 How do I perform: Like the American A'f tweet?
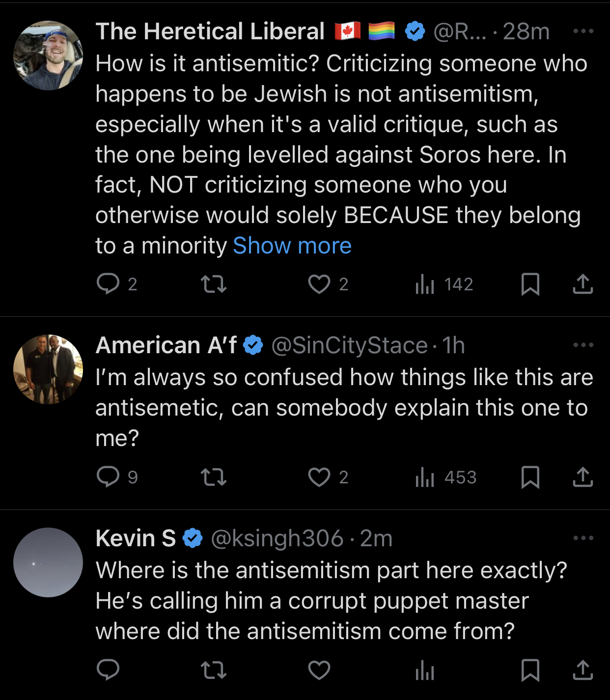[x=319, y=476]
